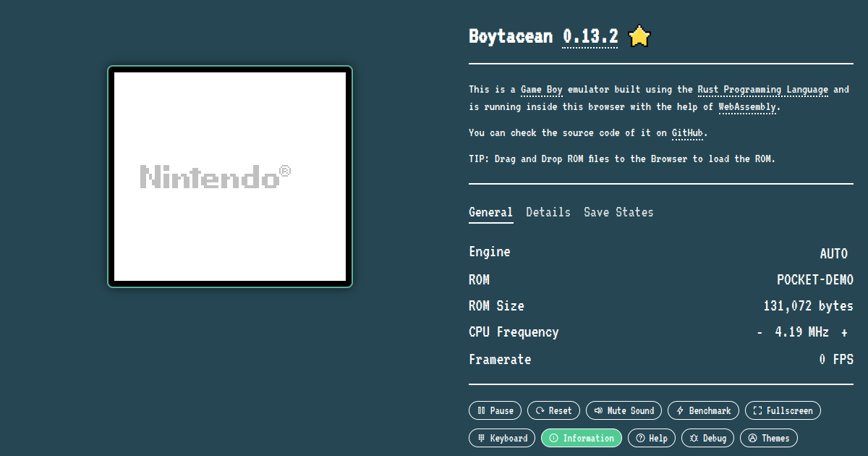Click the version 0.13.2 link
Viewport: 868px width, 456px height.
pyautogui.click(x=590, y=36)
